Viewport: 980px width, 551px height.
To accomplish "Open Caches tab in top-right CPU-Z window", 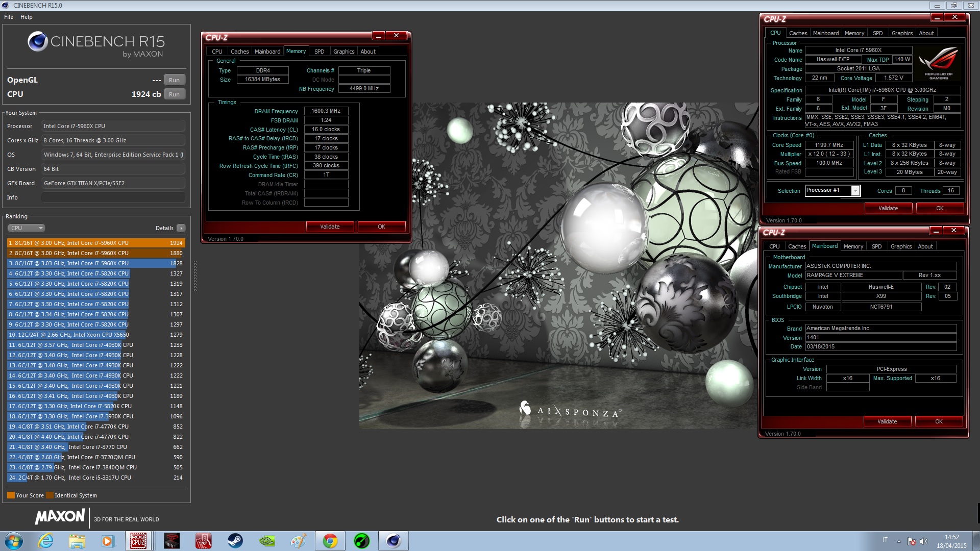I will click(798, 33).
